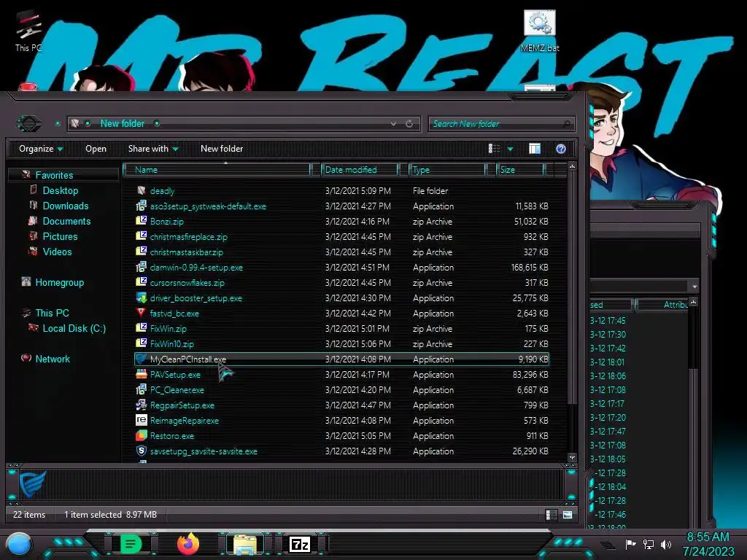Open Downloads in the navigation pane
Screen dimensions: 747x560
65,206
